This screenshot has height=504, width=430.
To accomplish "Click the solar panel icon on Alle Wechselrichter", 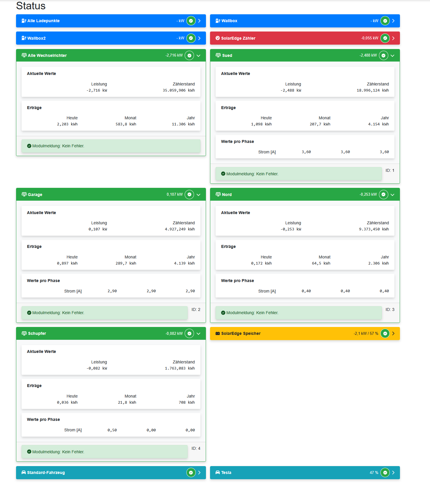I will 24,55.
